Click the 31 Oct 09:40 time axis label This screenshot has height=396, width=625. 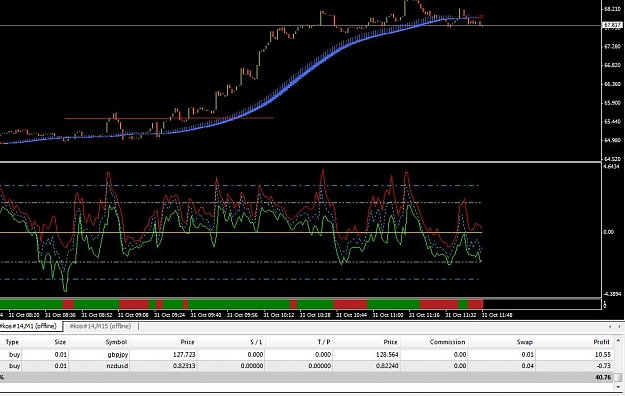click(x=206, y=315)
